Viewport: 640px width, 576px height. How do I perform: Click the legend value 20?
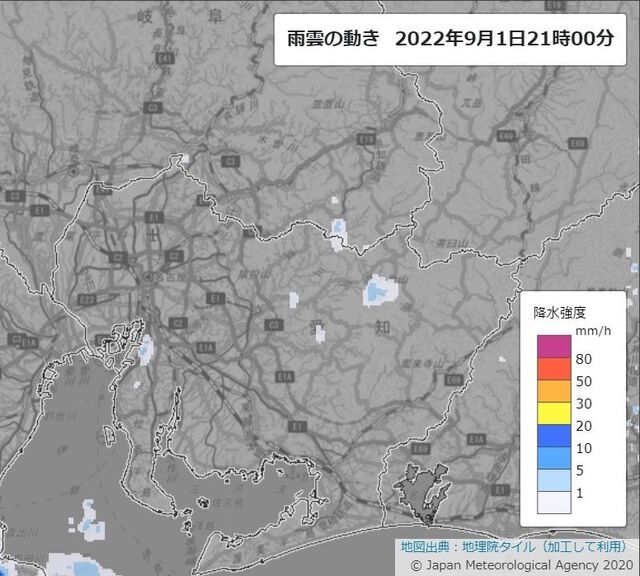click(x=584, y=426)
